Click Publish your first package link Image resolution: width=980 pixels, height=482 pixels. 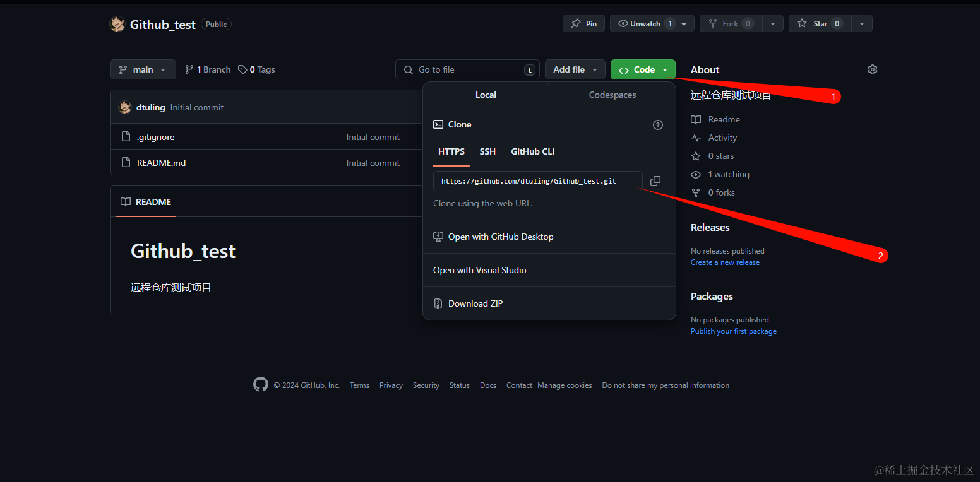click(734, 331)
